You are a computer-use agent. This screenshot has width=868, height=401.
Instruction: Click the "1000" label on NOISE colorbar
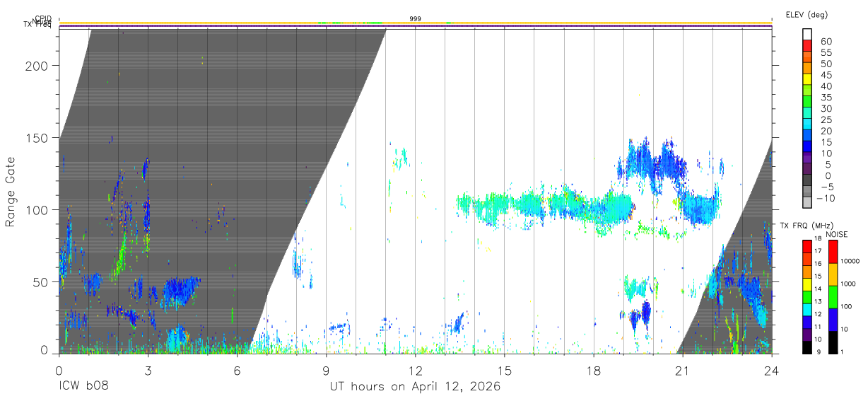tap(849, 284)
